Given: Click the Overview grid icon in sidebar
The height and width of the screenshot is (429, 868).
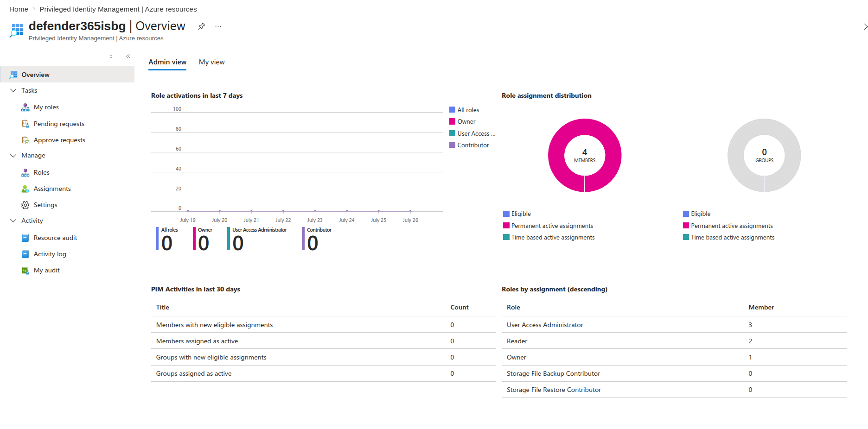Looking at the screenshot, I should (x=13, y=75).
